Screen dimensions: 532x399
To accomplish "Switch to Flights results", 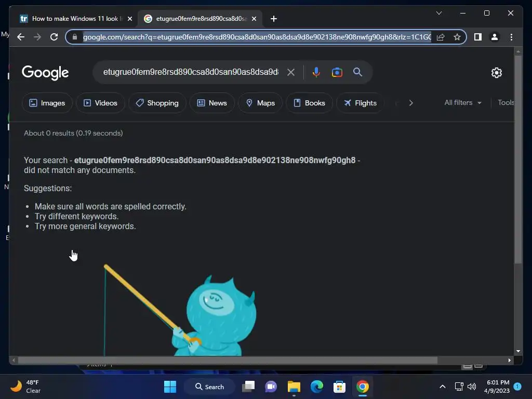I will click(360, 103).
